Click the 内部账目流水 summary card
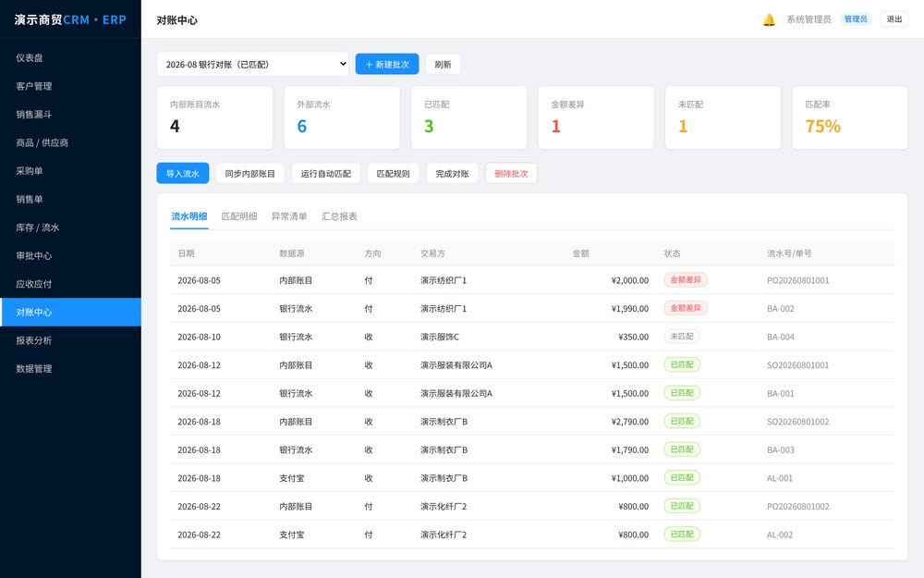Screen dimensions: 924x578 [215, 117]
